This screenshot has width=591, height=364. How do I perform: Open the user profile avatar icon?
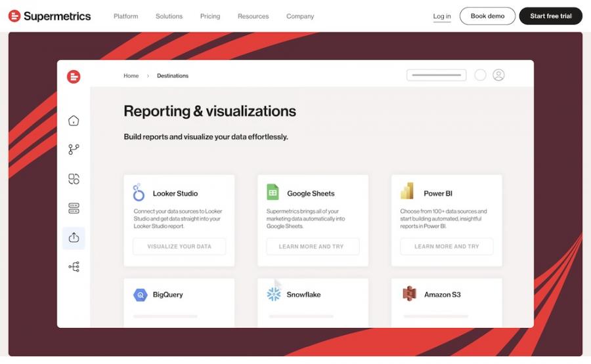(498, 75)
